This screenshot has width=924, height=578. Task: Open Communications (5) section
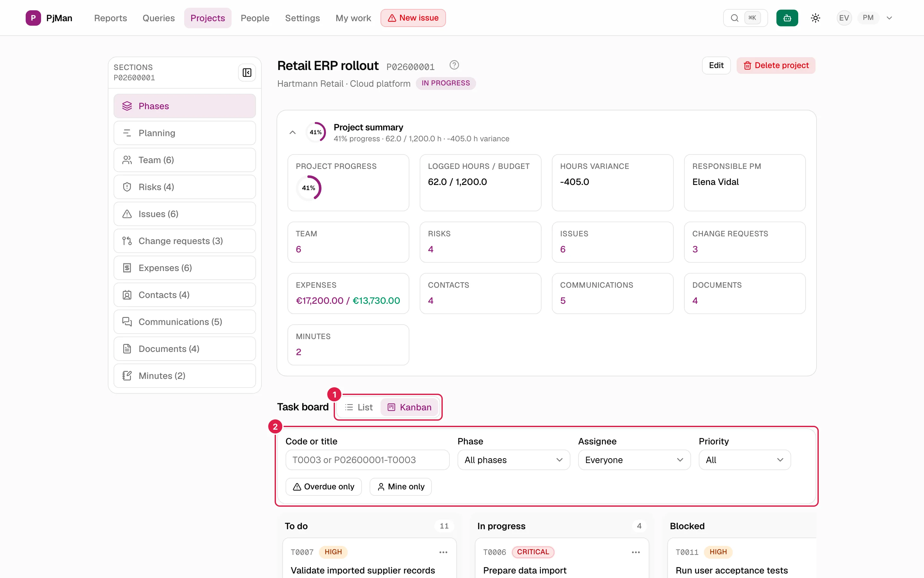pyautogui.click(x=185, y=322)
